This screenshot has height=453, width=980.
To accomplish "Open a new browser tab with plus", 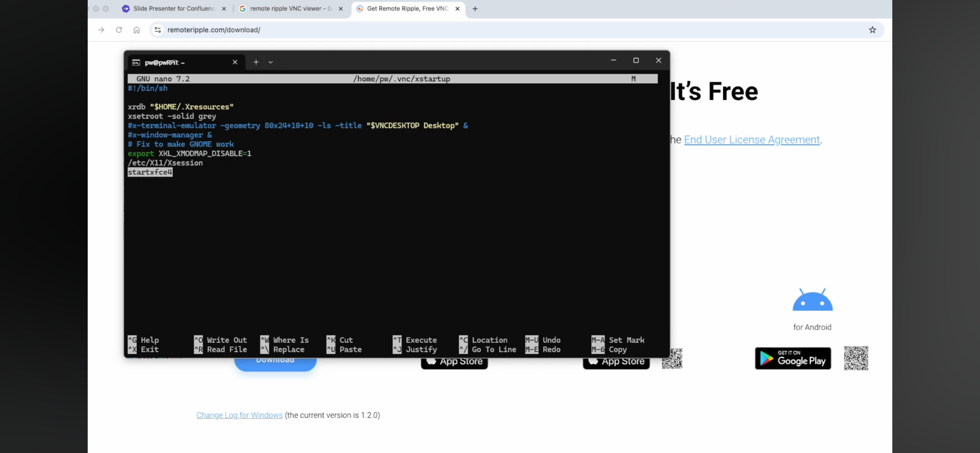I will coord(475,8).
